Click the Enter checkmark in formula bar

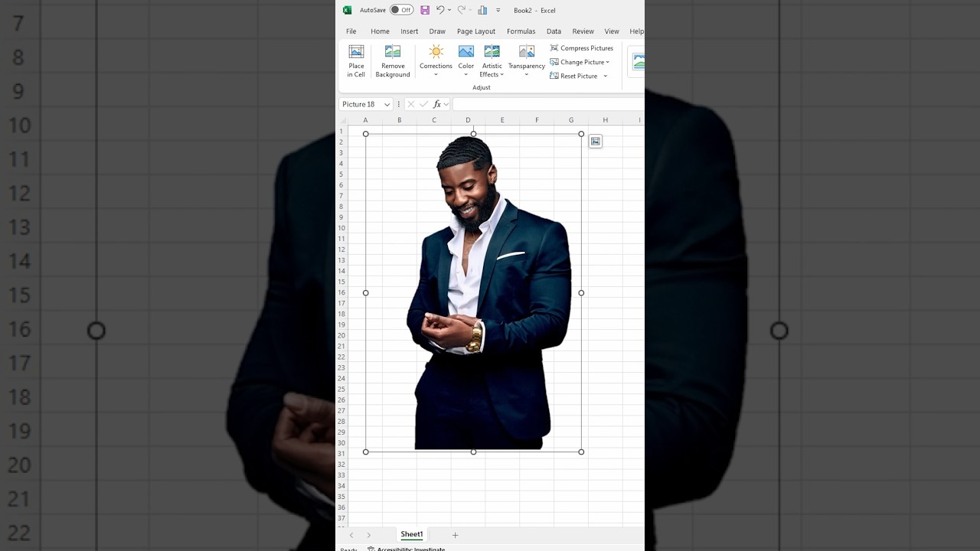(423, 104)
